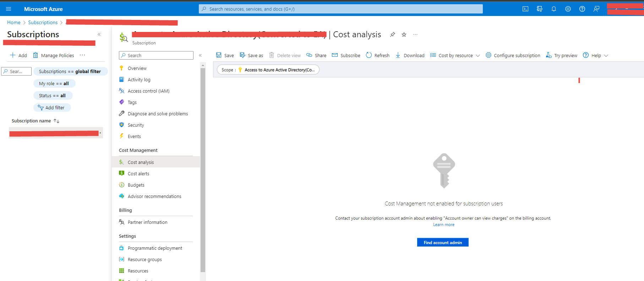Viewport: 644px width, 281px height.
Task: Open the Directories and subscriptions filter icon
Action: [x=540, y=9]
